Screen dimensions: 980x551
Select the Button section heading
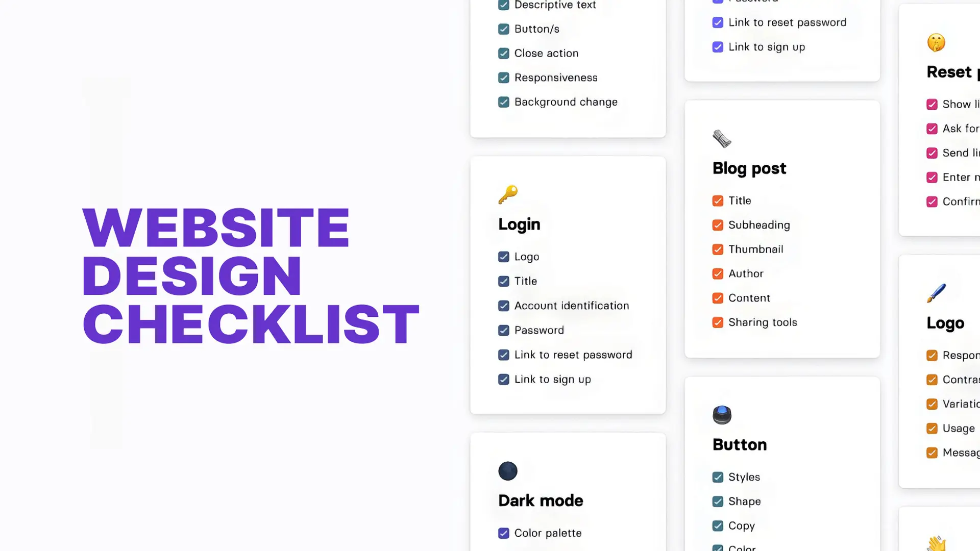point(740,443)
